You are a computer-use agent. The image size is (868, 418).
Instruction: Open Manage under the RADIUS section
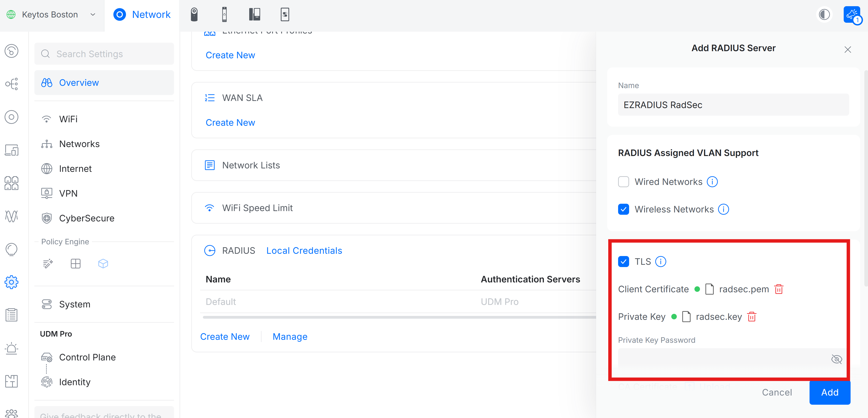[x=290, y=336]
